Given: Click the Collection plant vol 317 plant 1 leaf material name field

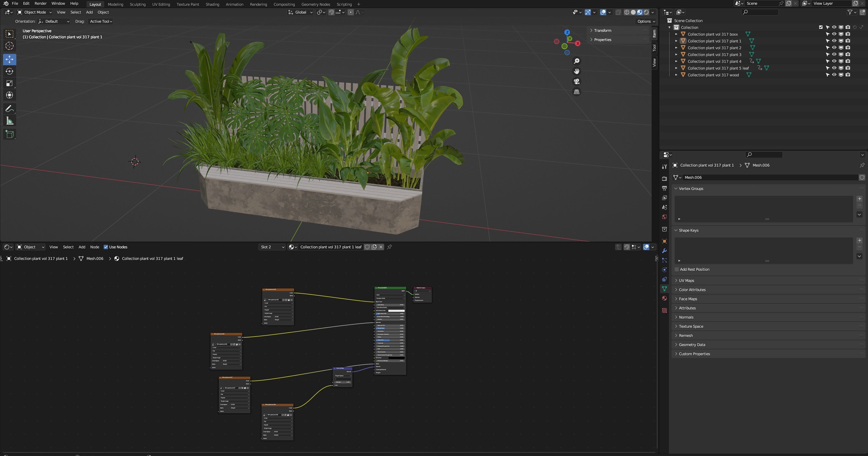Looking at the screenshot, I should (x=330, y=247).
